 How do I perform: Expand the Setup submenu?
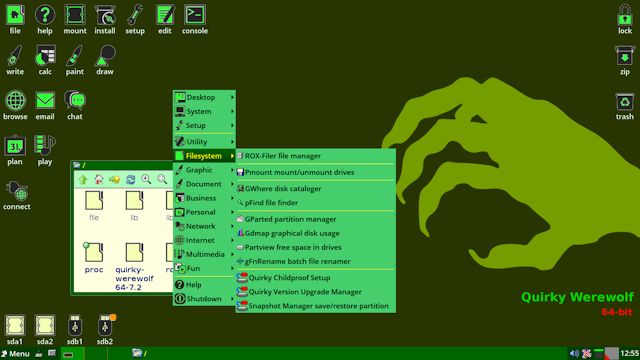pos(204,125)
